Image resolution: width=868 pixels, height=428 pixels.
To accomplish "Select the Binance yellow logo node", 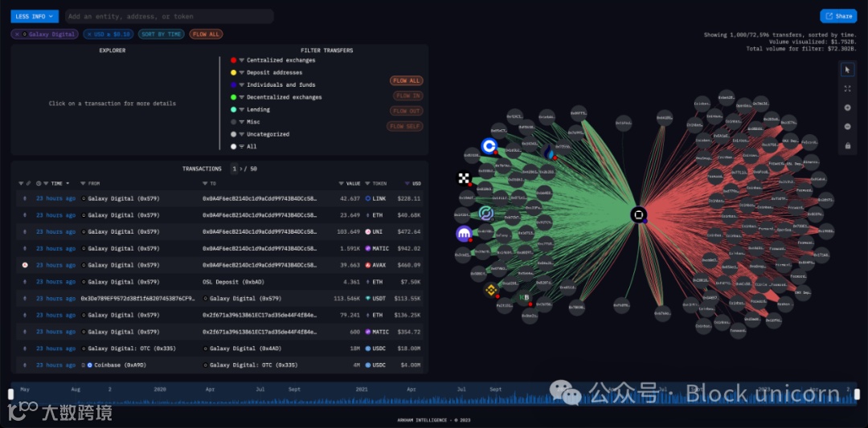I will [x=490, y=289].
